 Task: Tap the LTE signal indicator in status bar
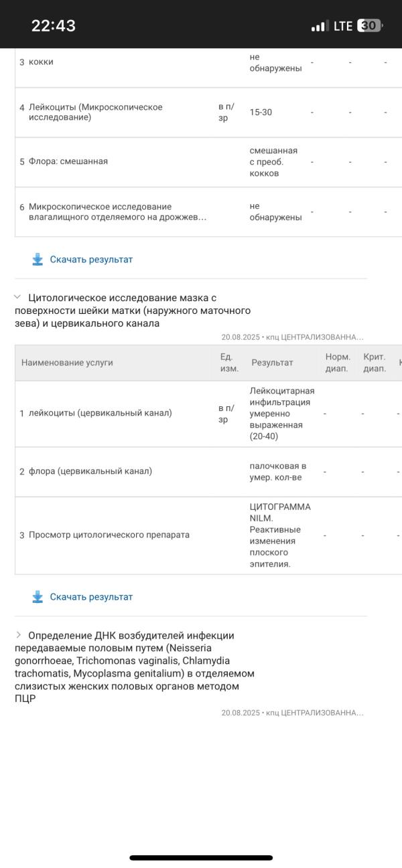(343, 26)
